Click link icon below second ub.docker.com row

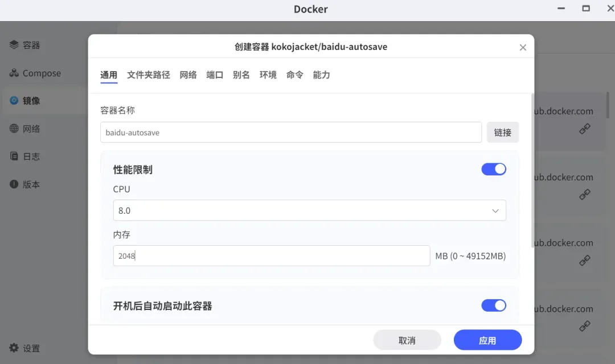(x=585, y=195)
